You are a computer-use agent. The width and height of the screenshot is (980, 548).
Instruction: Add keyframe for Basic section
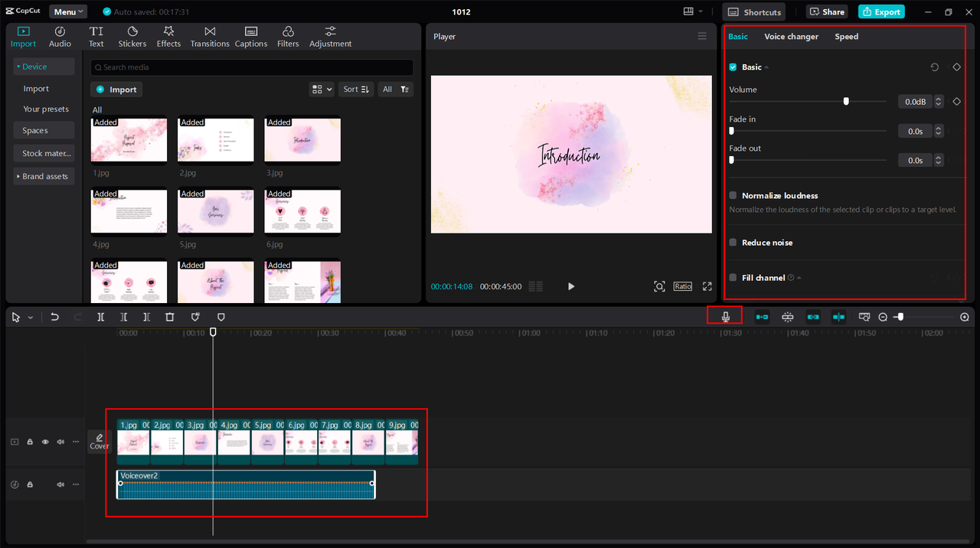[x=956, y=67]
